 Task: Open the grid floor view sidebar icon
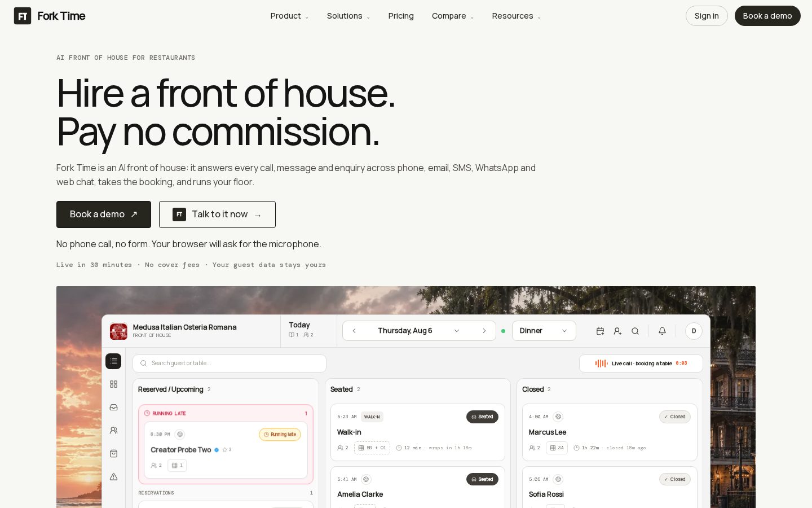[x=113, y=384]
